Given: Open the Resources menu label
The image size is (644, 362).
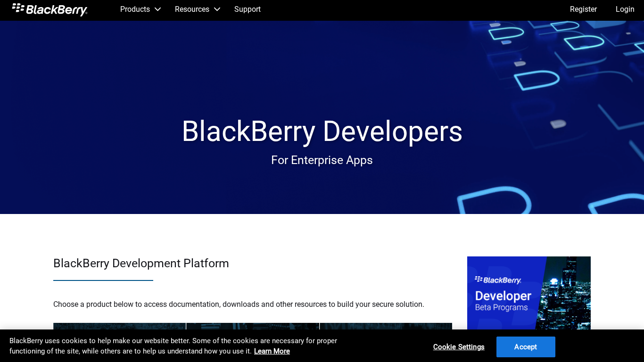Looking at the screenshot, I should pyautogui.click(x=192, y=9).
